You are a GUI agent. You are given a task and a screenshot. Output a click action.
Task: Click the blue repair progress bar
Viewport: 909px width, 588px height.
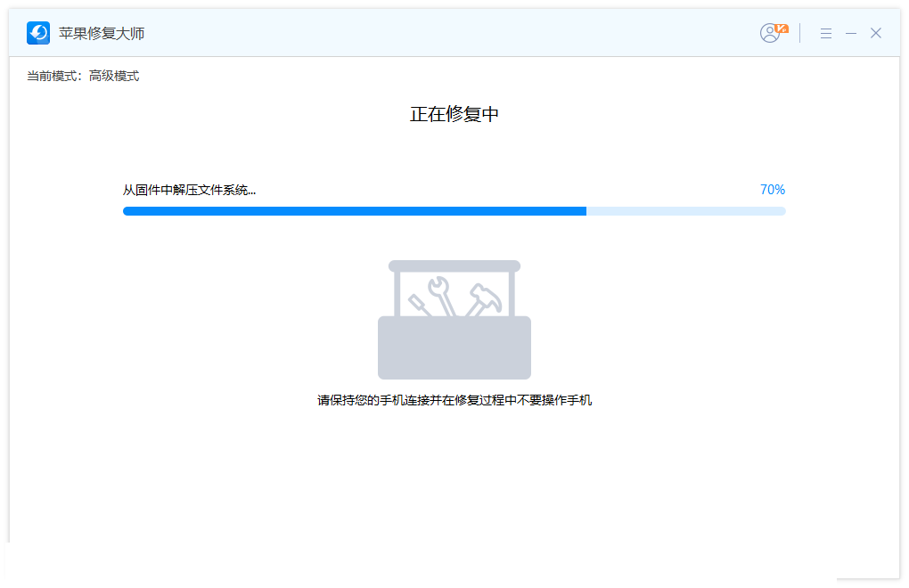click(x=454, y=211)
